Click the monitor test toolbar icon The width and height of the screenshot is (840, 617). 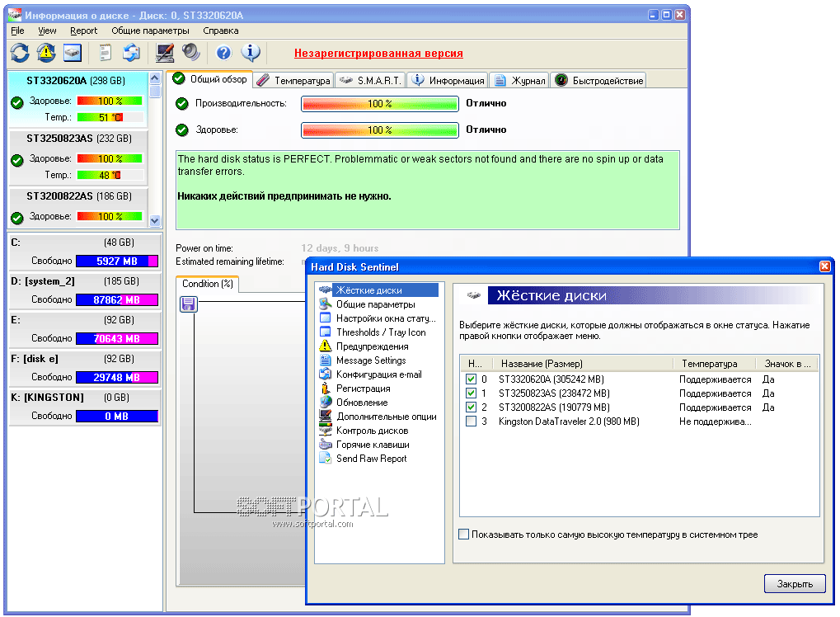point(165,53)
